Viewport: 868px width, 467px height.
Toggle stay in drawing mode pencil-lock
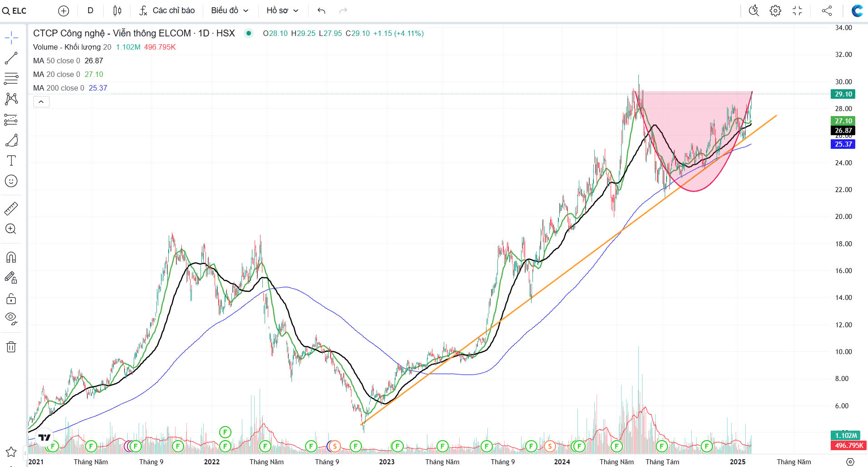pyautogui.click(x=11, y=278)
